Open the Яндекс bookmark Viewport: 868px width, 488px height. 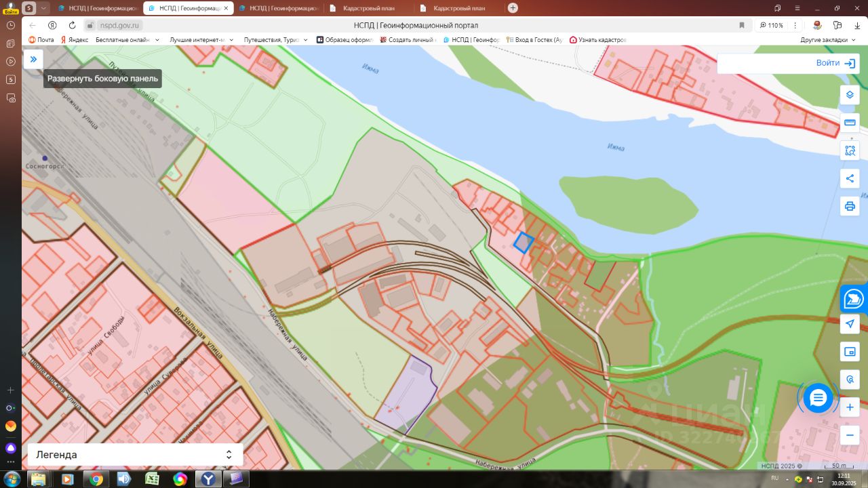tap(75, 40)
